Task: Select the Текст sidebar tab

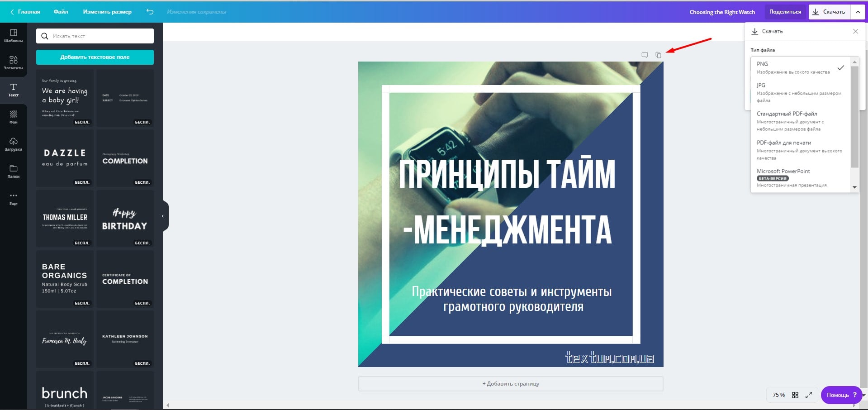Action: pos(13,90)
